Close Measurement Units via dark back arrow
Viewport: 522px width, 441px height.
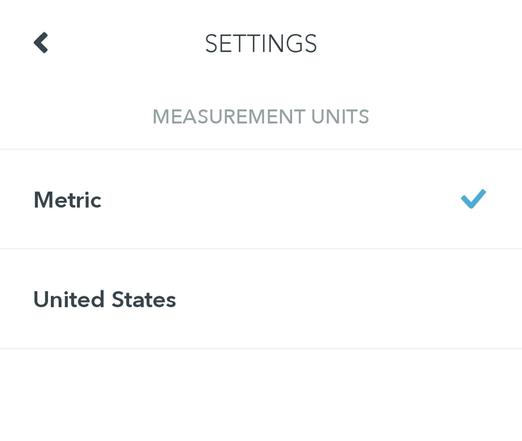[x=41, y=43]
